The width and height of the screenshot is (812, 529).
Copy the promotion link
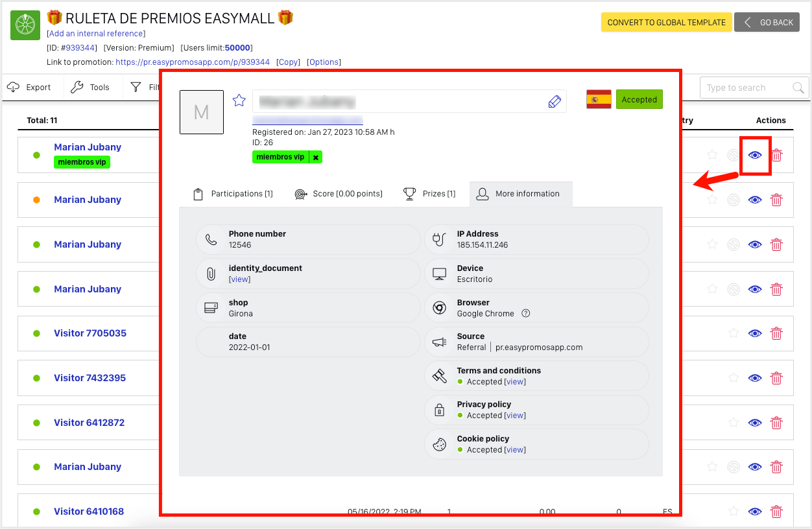(x=288, y=62)
